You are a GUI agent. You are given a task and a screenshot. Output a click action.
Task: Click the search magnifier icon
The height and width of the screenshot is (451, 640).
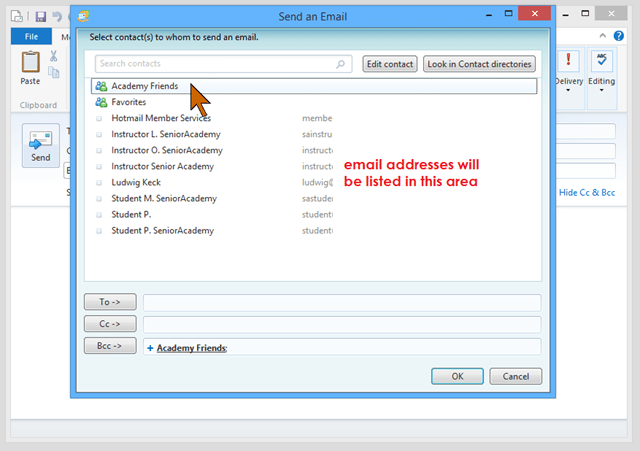coord(341,64)
